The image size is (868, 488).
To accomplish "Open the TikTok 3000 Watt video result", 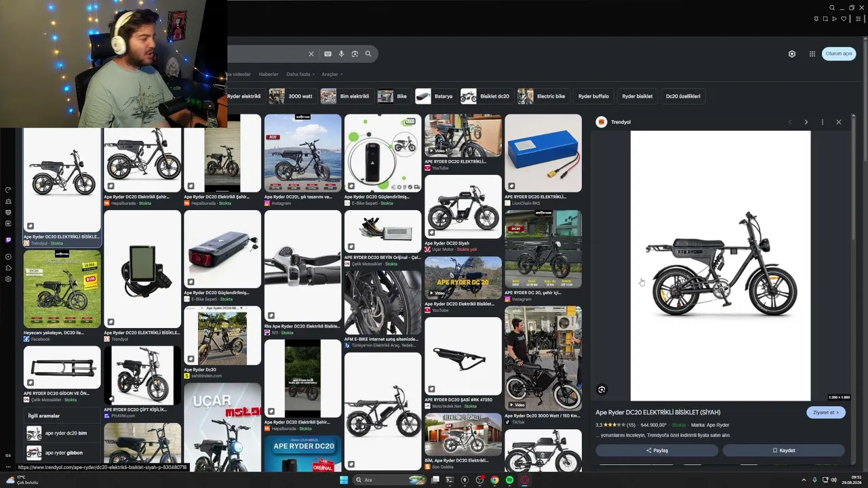I will click(543, 359).
